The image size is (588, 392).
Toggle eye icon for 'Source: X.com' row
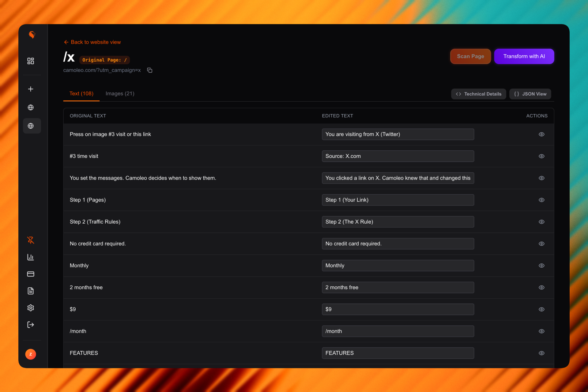pos(541,156)
